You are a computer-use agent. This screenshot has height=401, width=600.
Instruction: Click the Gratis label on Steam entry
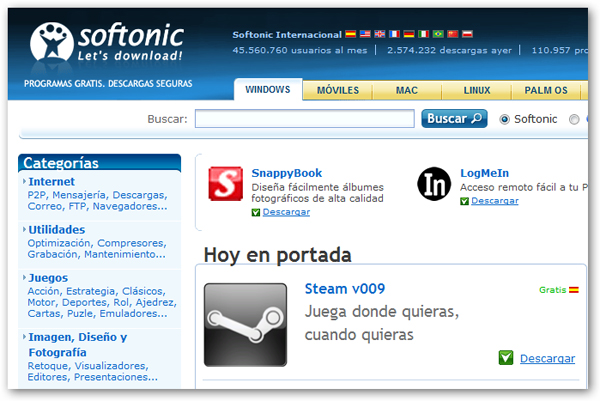(x=552, y=290)
